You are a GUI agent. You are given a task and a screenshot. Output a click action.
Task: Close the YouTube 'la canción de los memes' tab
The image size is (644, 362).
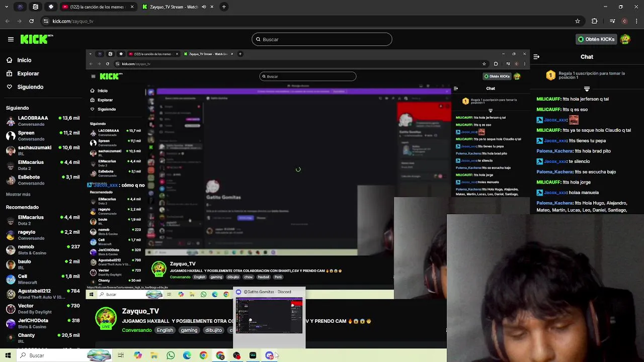click(x=132, y=7)
